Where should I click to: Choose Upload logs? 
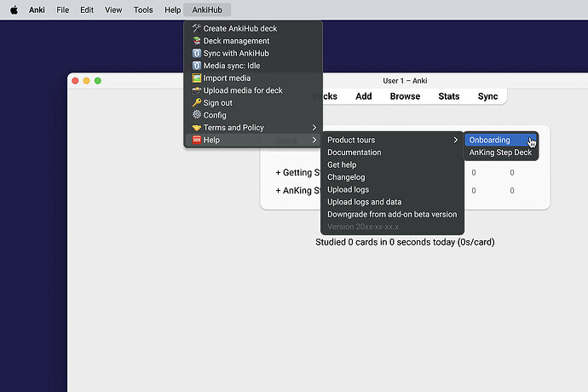392,189
